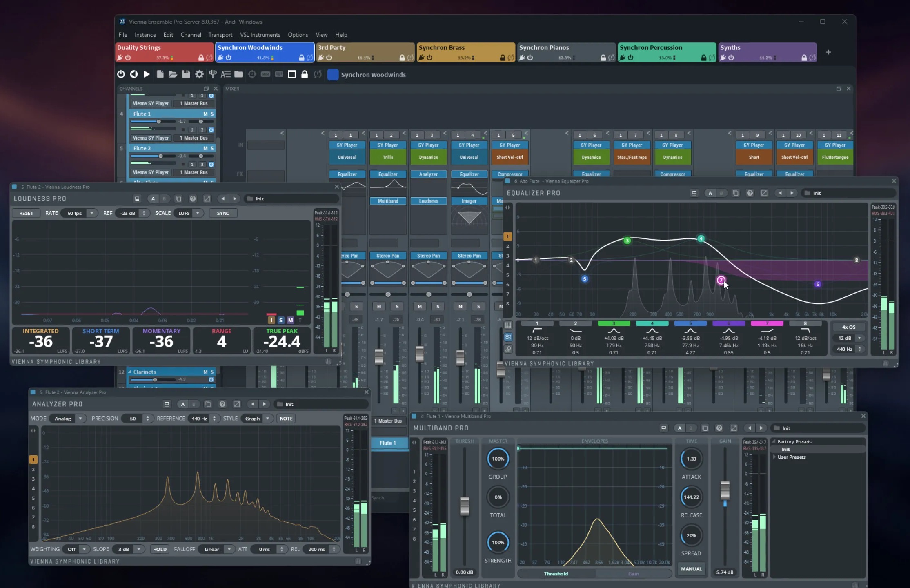Image resolution: width=910 pixels, height=588 pixels.
Task: Open the VSL Instruments menu
Action: point(260,35)
